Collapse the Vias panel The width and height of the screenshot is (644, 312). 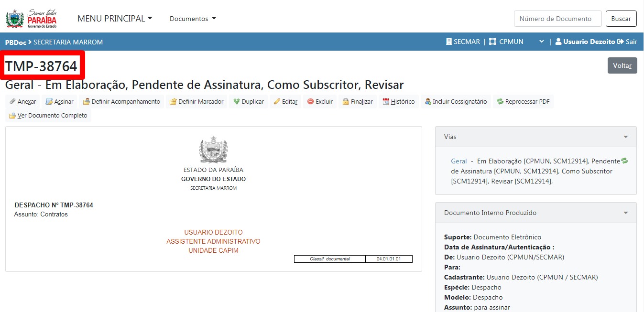625,137
